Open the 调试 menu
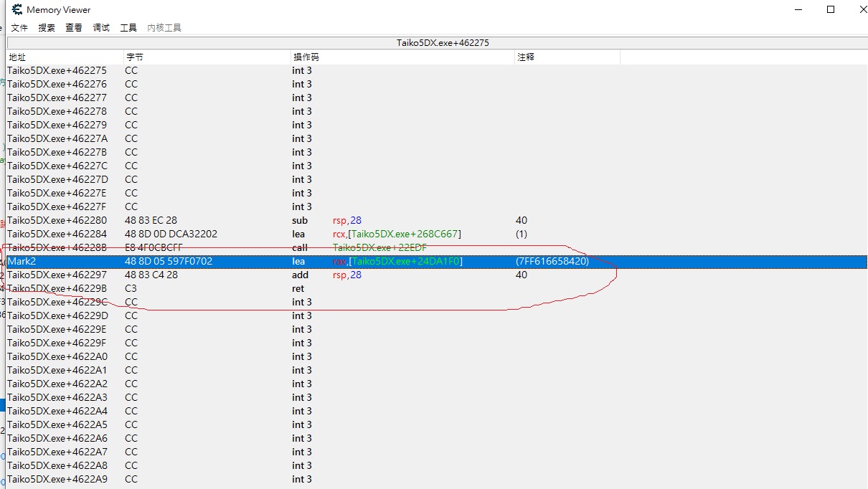 101,28
